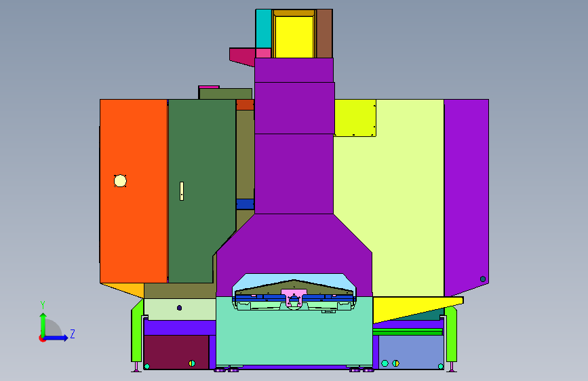The image size is (588, 381).
Task: Select the lime green right leg
Action: click(451, 334)
